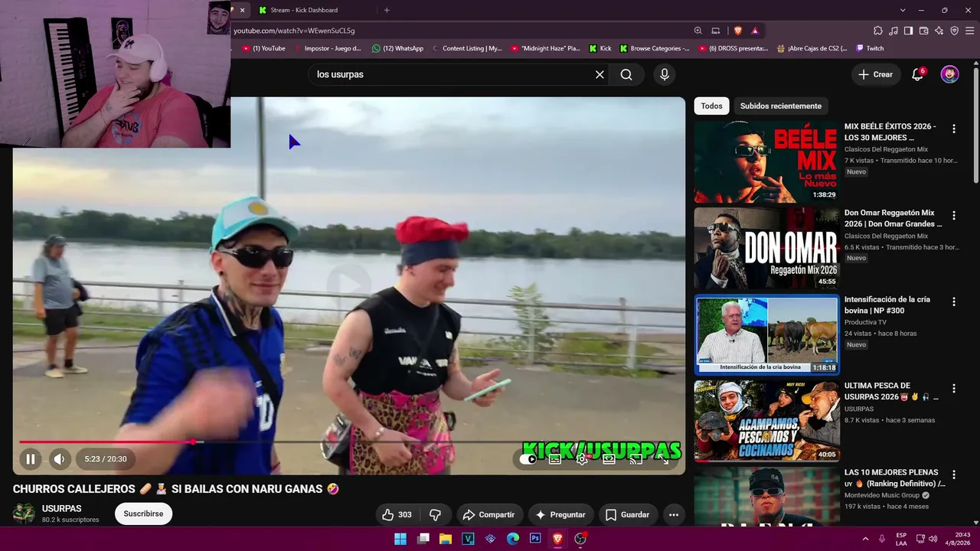The height and width of the screenshot is (551, 980).
Task: Open the 'ACAMPAMOS, PESCAMOS Y COCINAMOS' thumbnail
Action: 766,421
